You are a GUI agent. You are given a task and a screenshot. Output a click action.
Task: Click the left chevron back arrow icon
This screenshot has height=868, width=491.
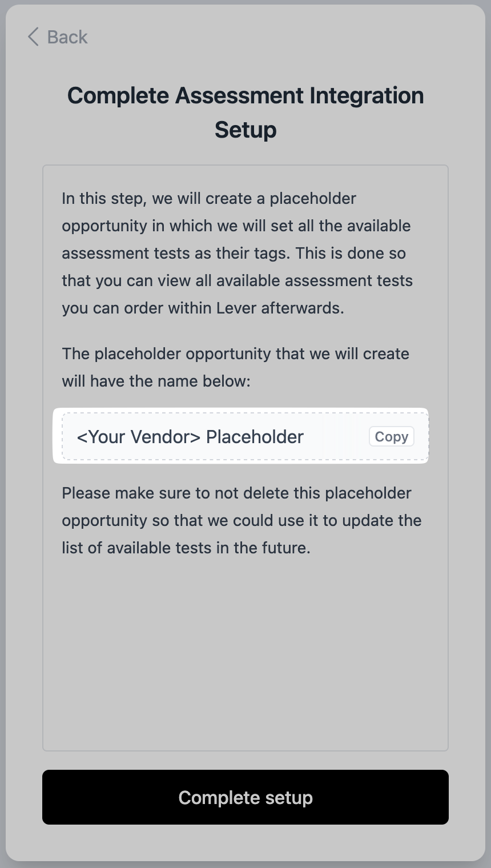(x=33, y=37)
